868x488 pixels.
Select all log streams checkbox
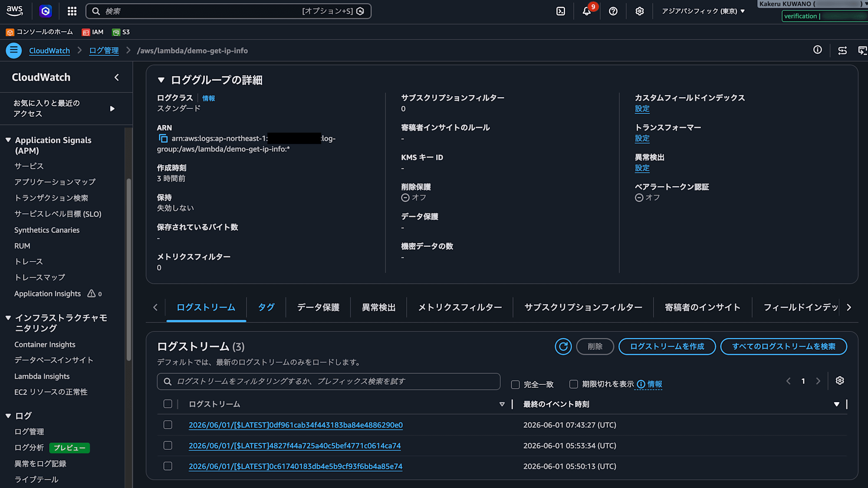pos(168,404)
